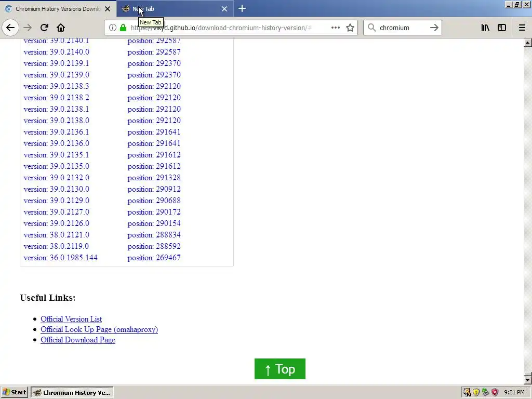The width and height of the screenshot is (532, 399).
Task: Close the New Tab tab
Action: (224, 9)
